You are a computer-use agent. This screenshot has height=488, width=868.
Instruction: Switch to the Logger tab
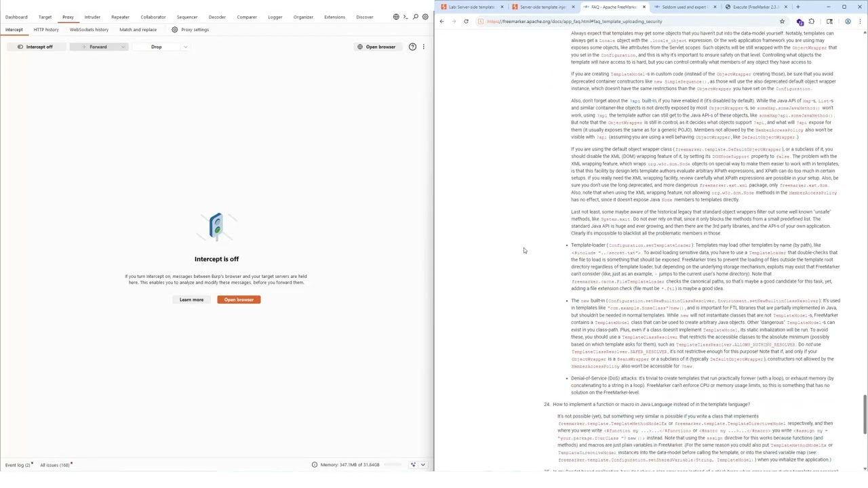pos(275,17)
